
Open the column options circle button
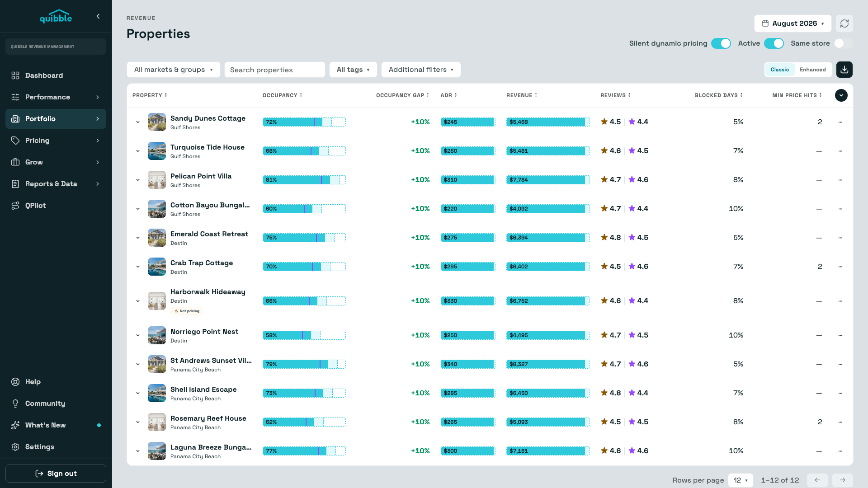[x=841, y=95]
